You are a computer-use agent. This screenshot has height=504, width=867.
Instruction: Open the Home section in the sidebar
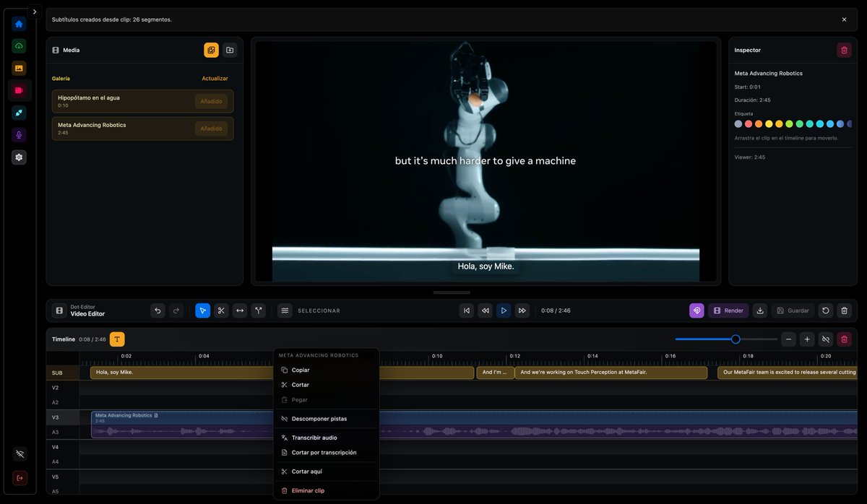[x=19, y=24]
